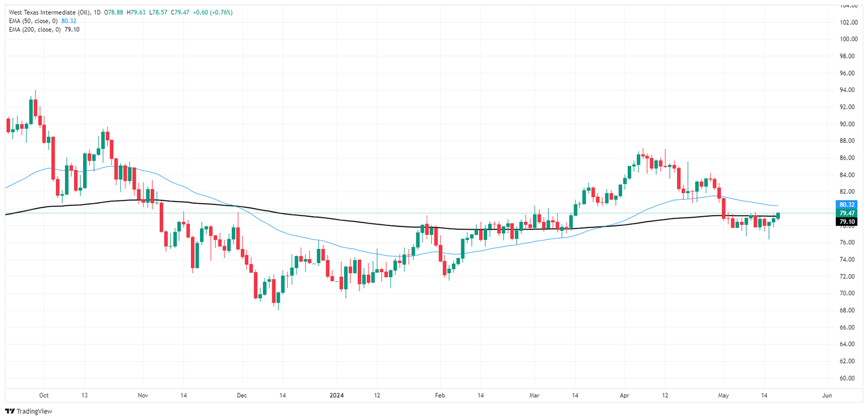The width and height of the screenshot is (868, 420).
Task: Click the Jun label on time axis
Action: 827,396
